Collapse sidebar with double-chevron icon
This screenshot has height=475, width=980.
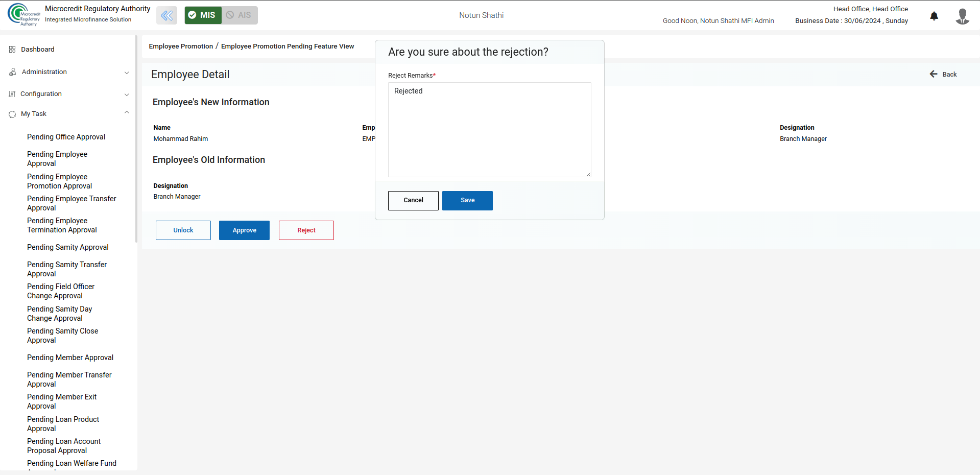(166, 15)
